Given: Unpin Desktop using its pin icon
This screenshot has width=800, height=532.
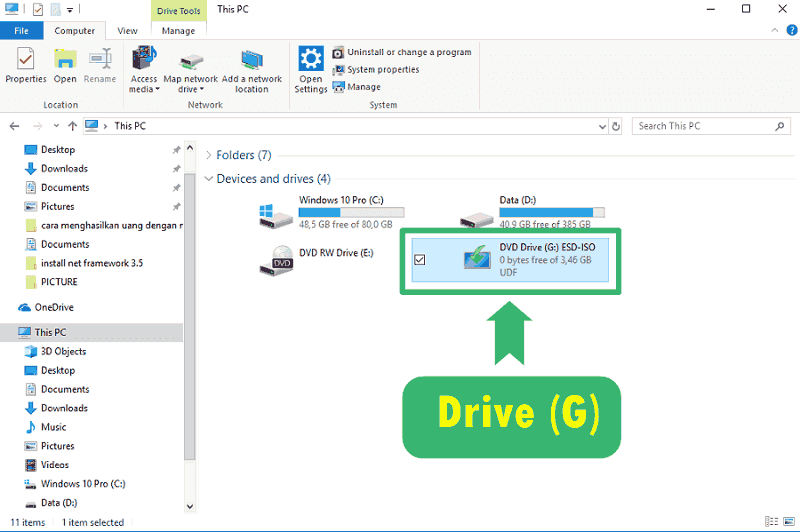Looking at the screenshot, I should [177, 150].
